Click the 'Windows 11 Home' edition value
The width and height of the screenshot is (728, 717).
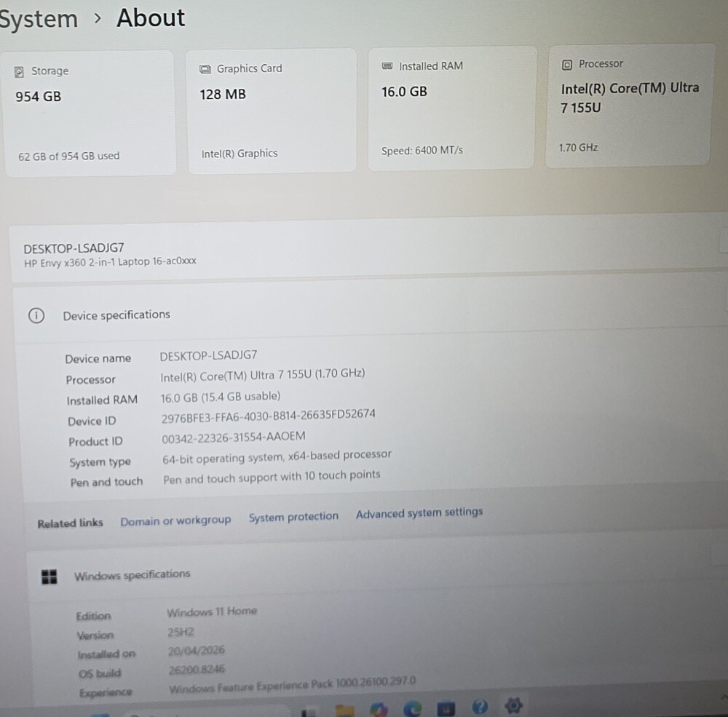tap(212, 612)
